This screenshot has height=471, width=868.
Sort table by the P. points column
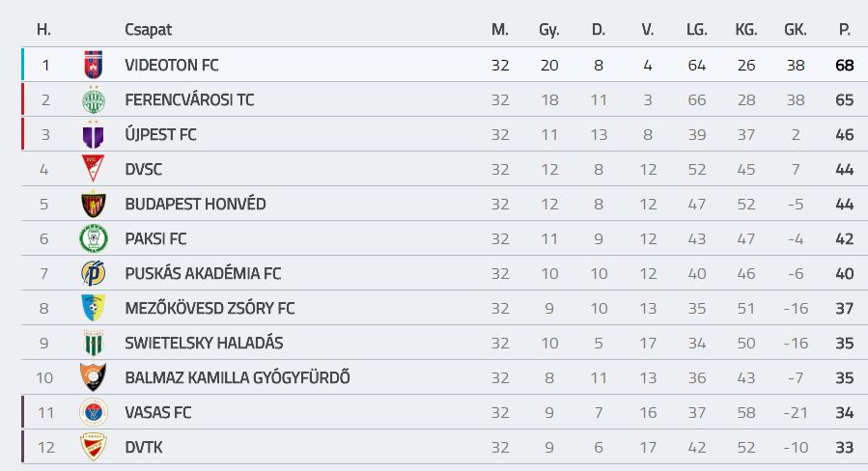tap(844, 29)
